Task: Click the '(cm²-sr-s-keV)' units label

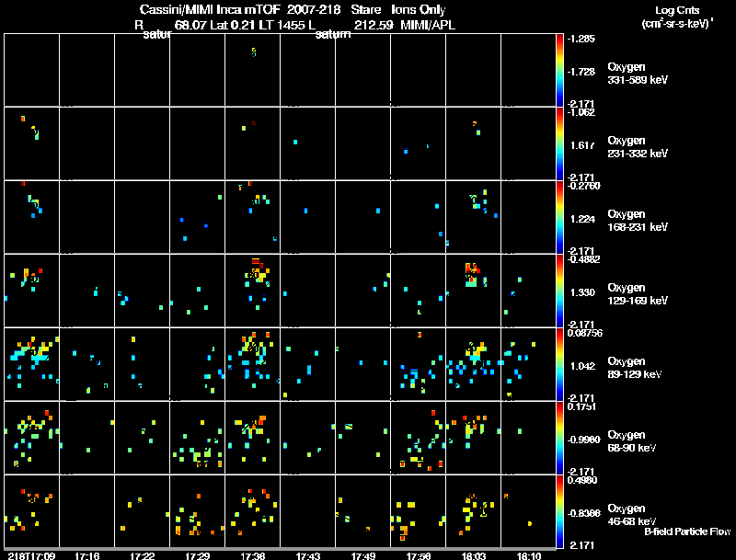Action: pos(677,23)
